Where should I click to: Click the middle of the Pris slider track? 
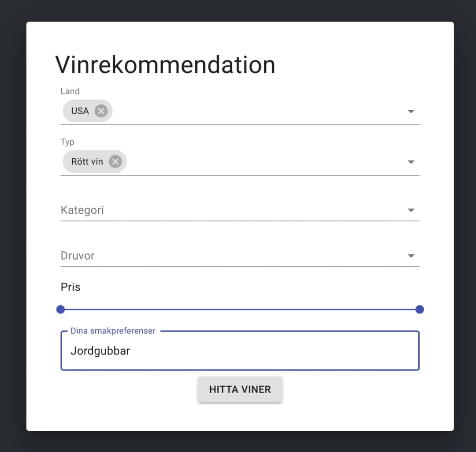click(240, 310)
